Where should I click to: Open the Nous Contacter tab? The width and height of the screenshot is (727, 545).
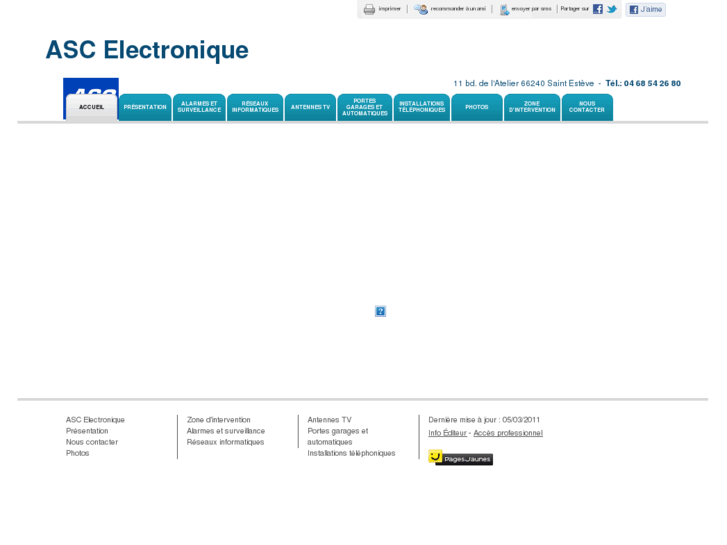tap(587, 107)
